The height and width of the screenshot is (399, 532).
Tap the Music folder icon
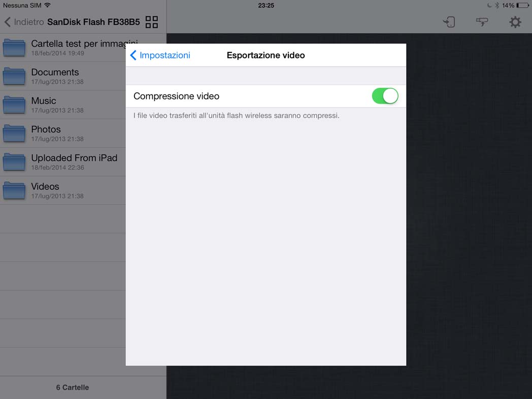pyautogui.click(x=14, y=105)
